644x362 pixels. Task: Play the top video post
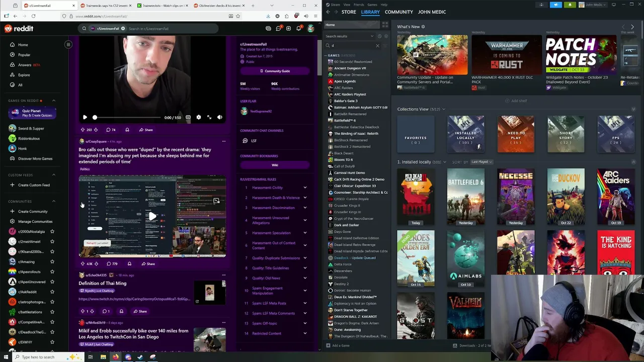point(85,117)
